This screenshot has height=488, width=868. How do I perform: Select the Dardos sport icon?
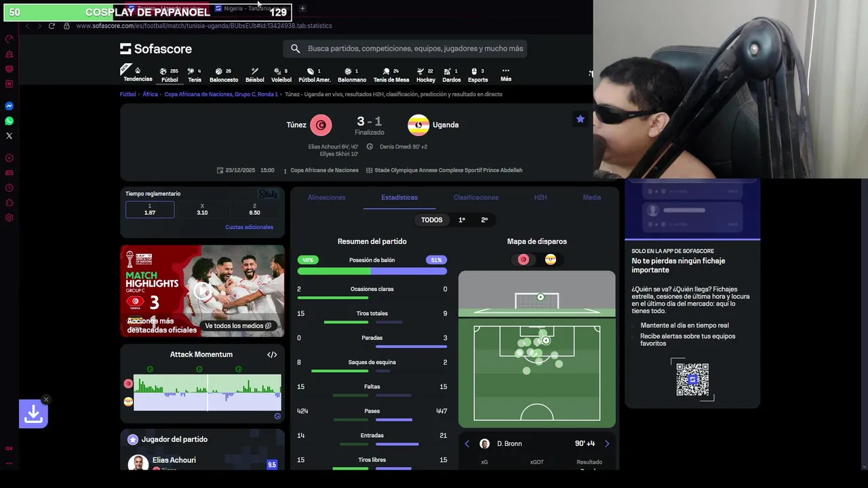pos(452,75)
